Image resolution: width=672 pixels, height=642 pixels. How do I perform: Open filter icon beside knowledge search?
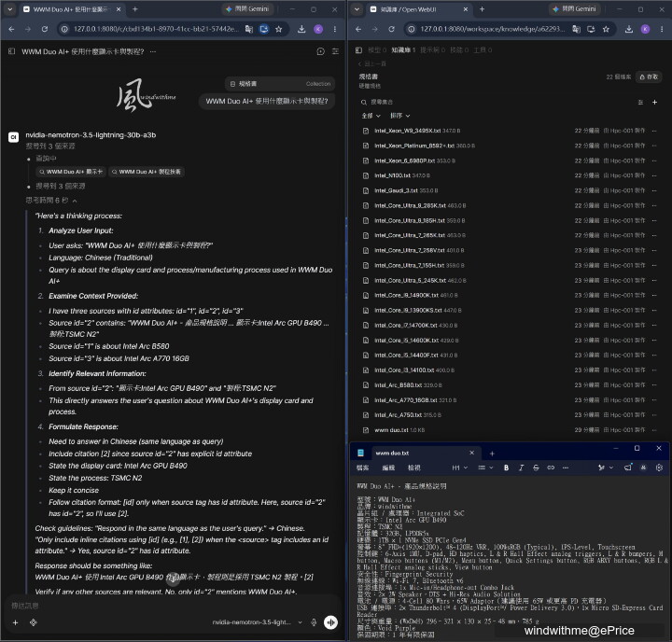(x=640, y=102)
